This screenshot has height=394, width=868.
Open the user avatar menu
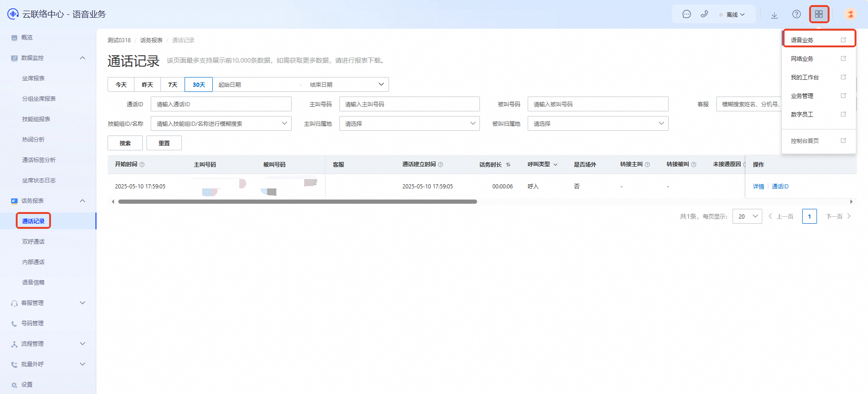point(850,14)
